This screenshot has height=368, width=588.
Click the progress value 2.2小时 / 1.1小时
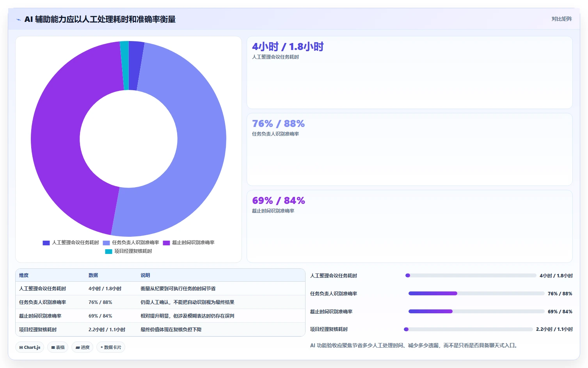point(554,329)
